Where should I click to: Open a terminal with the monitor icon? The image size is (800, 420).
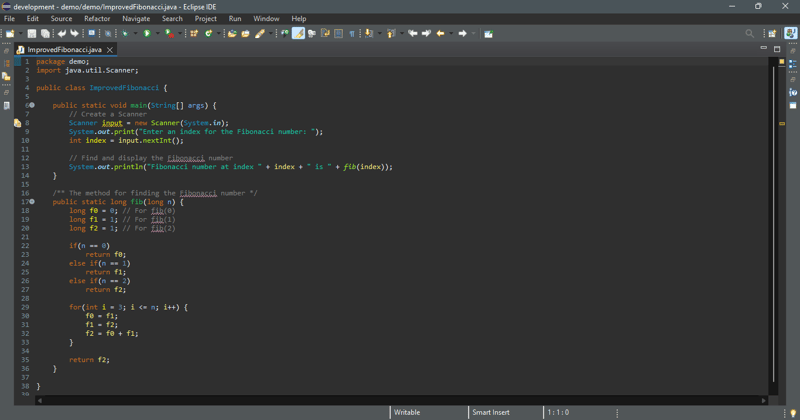point(92,34)
